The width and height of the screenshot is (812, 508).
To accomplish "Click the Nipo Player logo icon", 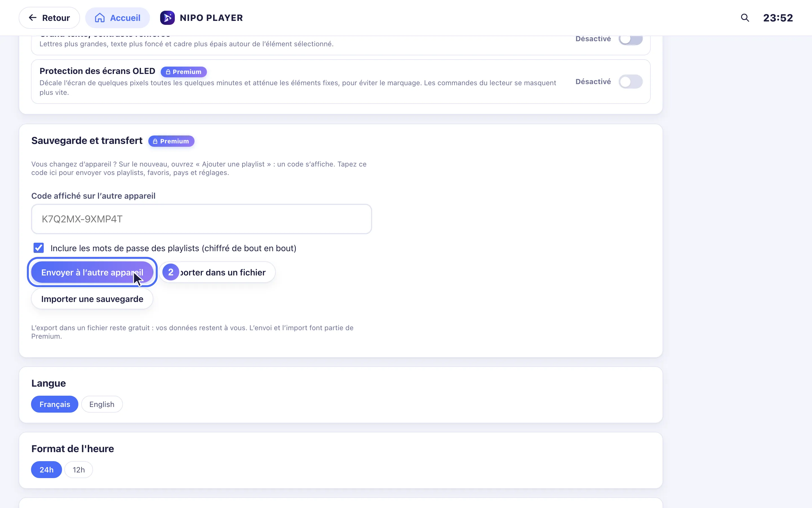I will (x=167, y=18).
